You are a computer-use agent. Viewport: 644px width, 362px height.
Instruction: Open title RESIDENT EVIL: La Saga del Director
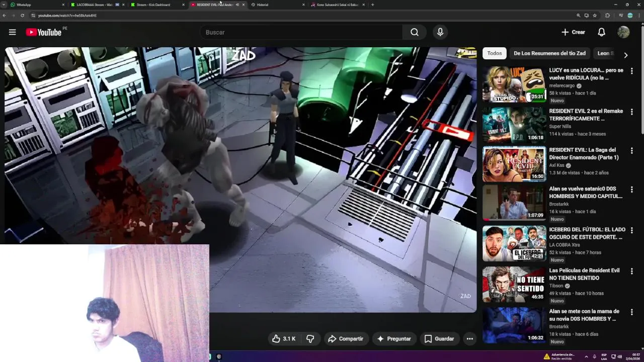pyautogui.click(x=584, y=153)
